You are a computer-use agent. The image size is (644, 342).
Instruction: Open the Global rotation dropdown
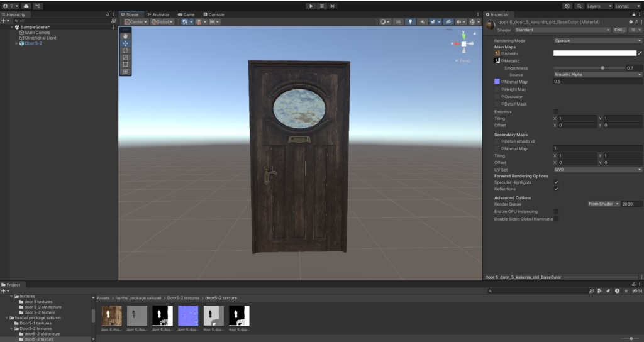click(x=162, y=22)
